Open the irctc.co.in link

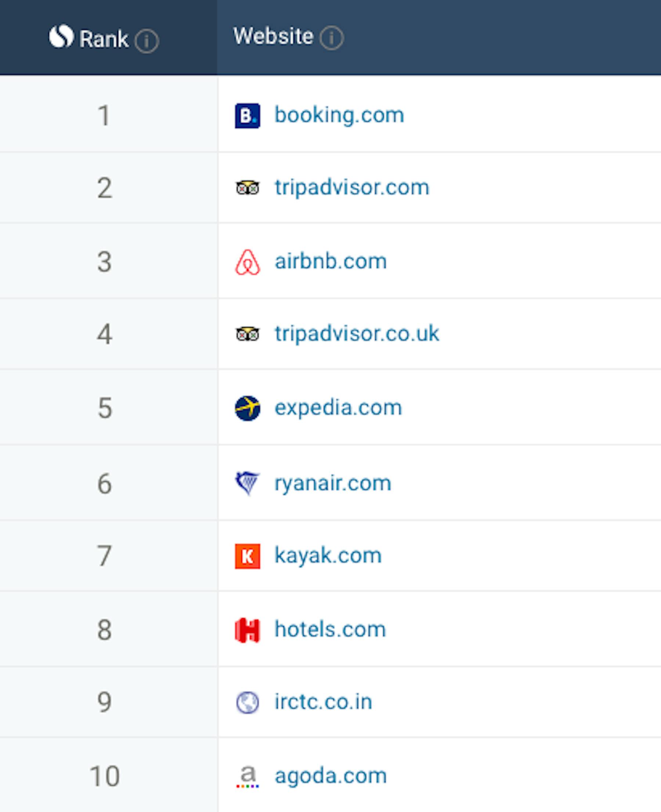tap(323, 702)
